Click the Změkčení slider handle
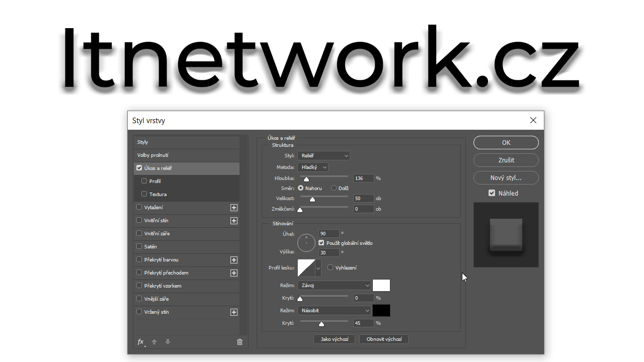The image size is (644, 362). pos(300,210)
